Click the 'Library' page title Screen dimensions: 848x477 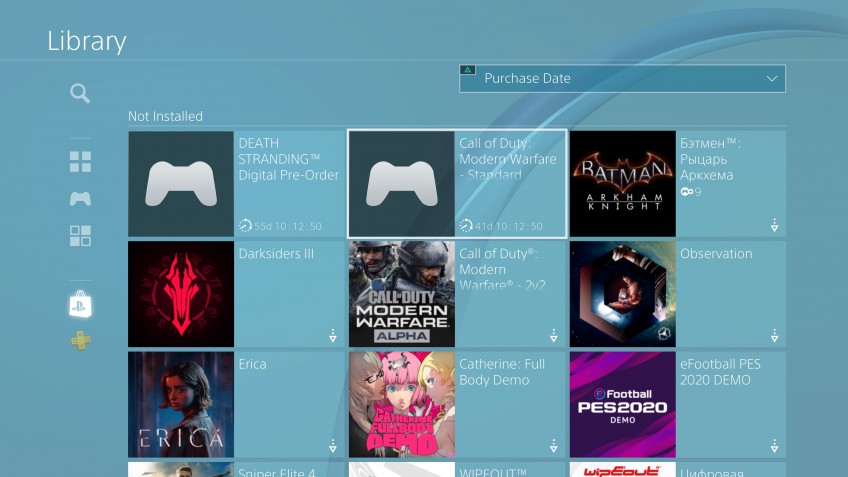(87, 41)
